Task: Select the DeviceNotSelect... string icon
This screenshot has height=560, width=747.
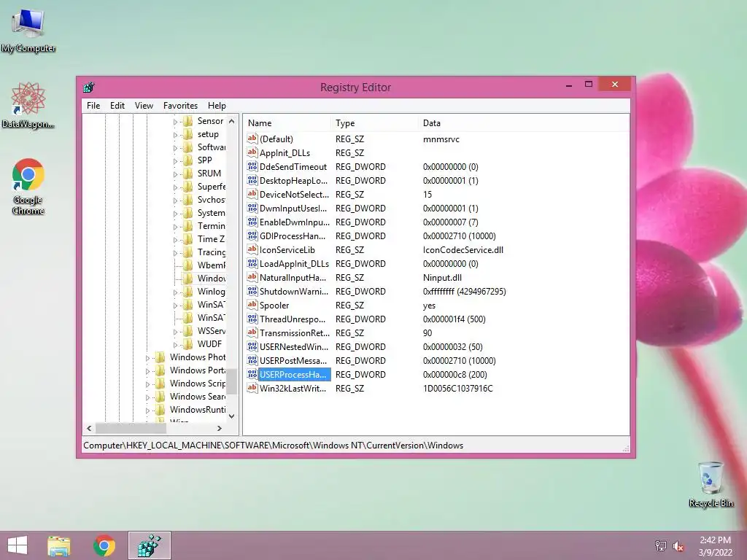Action: [x=252, y=194]
